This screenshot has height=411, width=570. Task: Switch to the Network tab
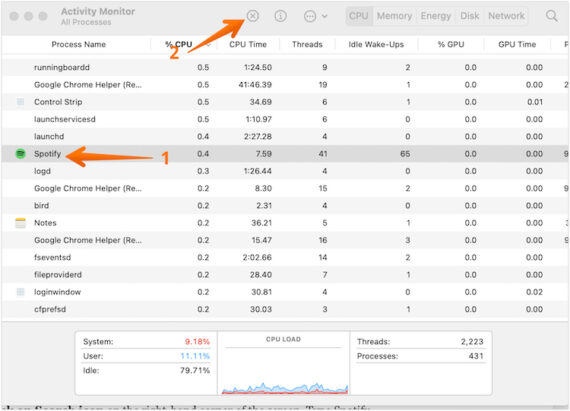click(x=506, y=16)
